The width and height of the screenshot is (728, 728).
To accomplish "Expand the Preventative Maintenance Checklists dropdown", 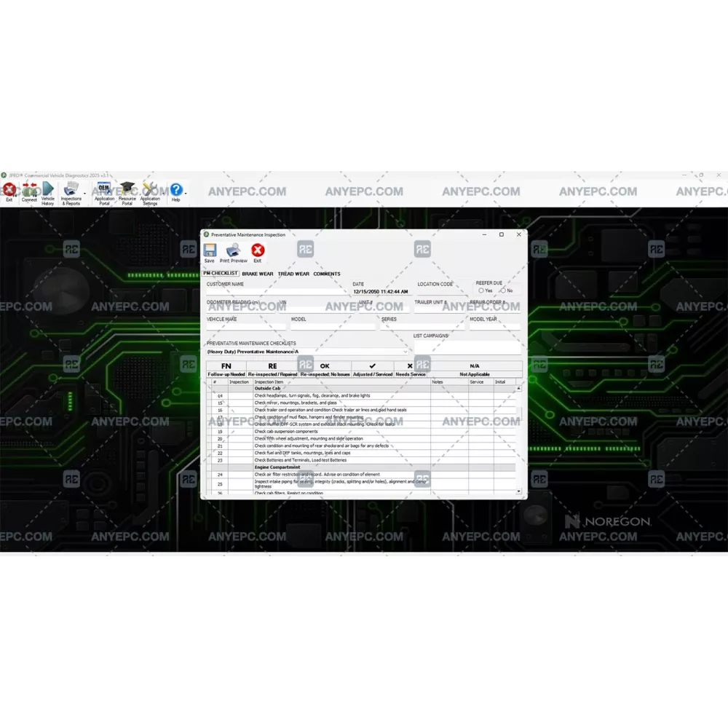I will [x=405, y=352].
